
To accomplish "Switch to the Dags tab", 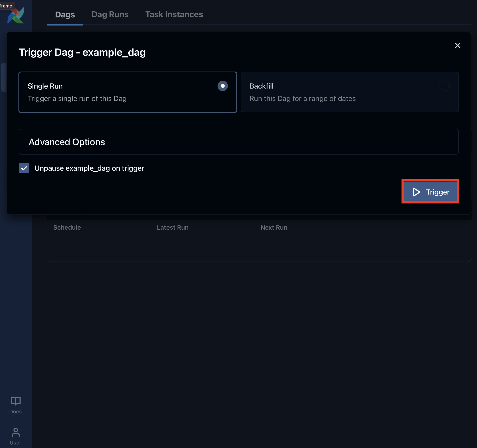I will coord(65,14).
